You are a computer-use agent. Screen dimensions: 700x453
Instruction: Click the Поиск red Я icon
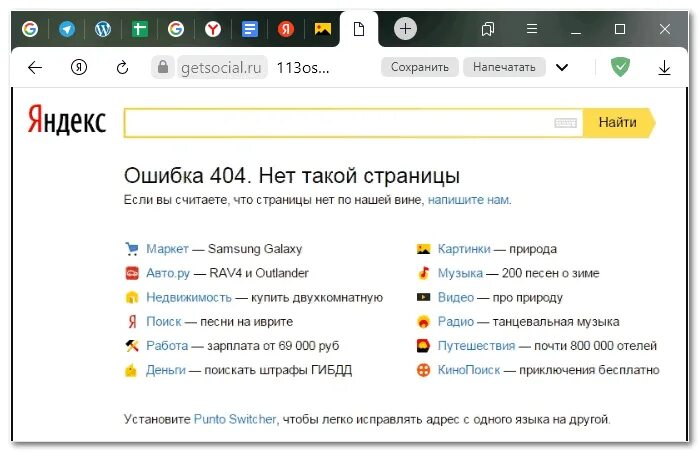point(132,321)
